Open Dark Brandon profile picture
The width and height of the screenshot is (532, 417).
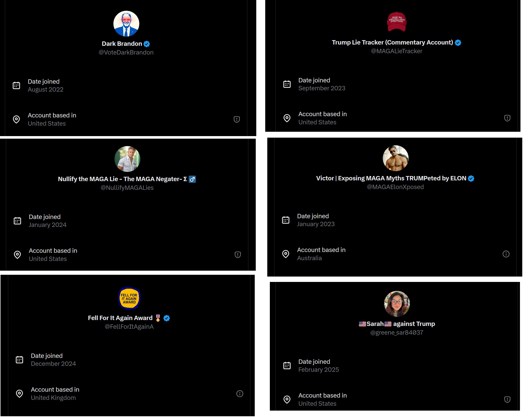click(126, 24)
